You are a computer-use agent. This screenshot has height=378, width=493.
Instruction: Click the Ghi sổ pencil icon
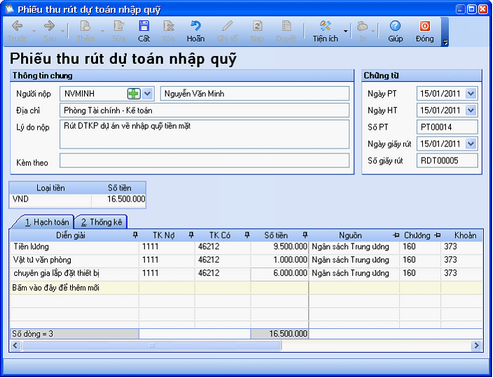pos(227,26)
